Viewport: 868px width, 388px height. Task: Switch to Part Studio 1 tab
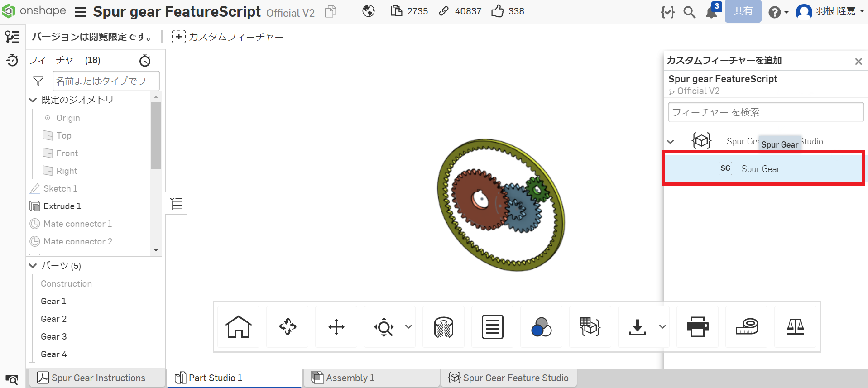click(x=234, y=378)
